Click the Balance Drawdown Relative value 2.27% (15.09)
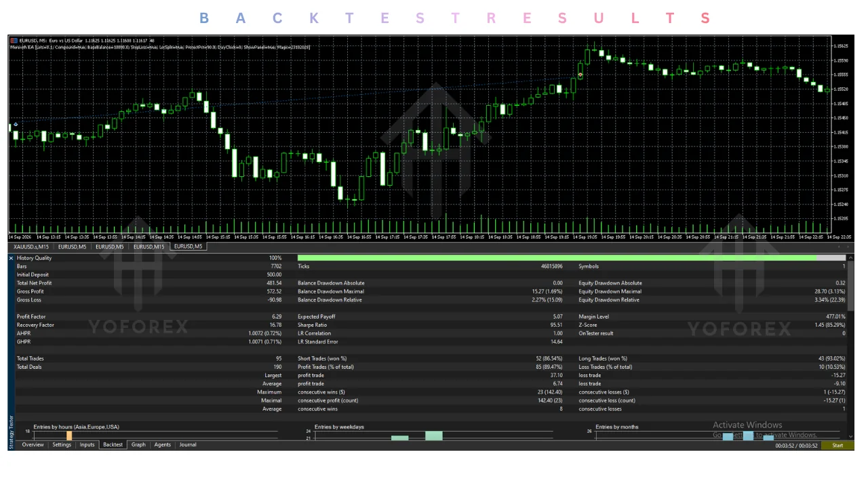This screenshot has width=868, height=488. coord(547,300)
